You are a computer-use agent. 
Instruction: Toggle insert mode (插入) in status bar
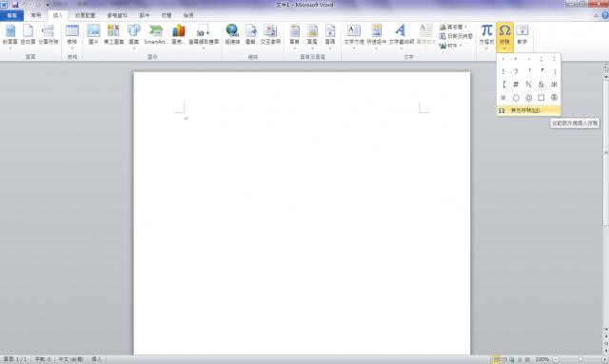coord(96,359)
